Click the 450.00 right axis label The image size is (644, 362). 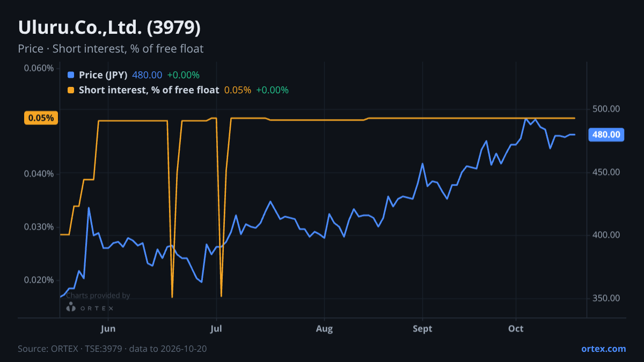tap(606, 172)
